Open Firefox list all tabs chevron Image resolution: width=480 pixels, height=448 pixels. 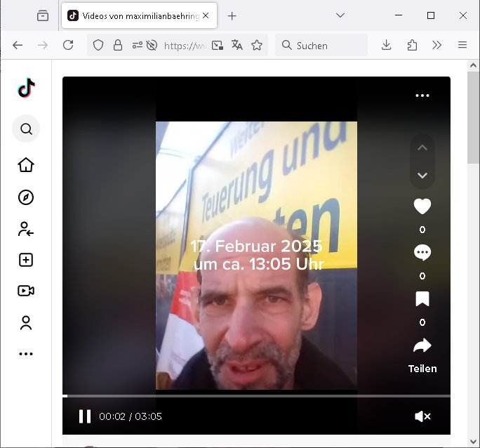340,15
